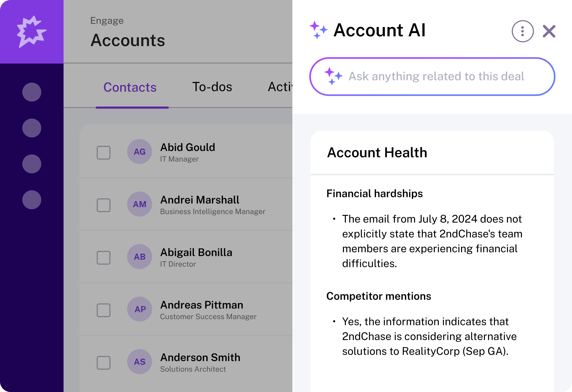Close the Account AI panel with the X
The image size is (572, 392).
tap(549, 31)
